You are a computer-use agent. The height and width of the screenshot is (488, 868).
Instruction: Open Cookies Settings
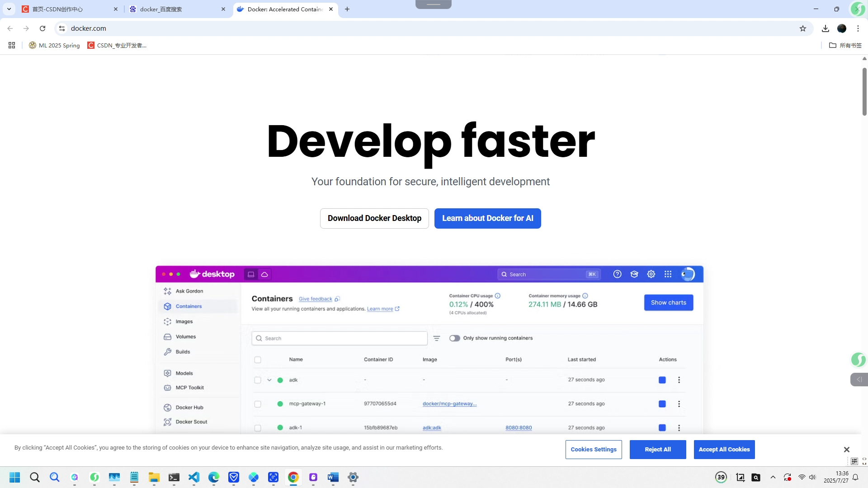click(594, 450)
